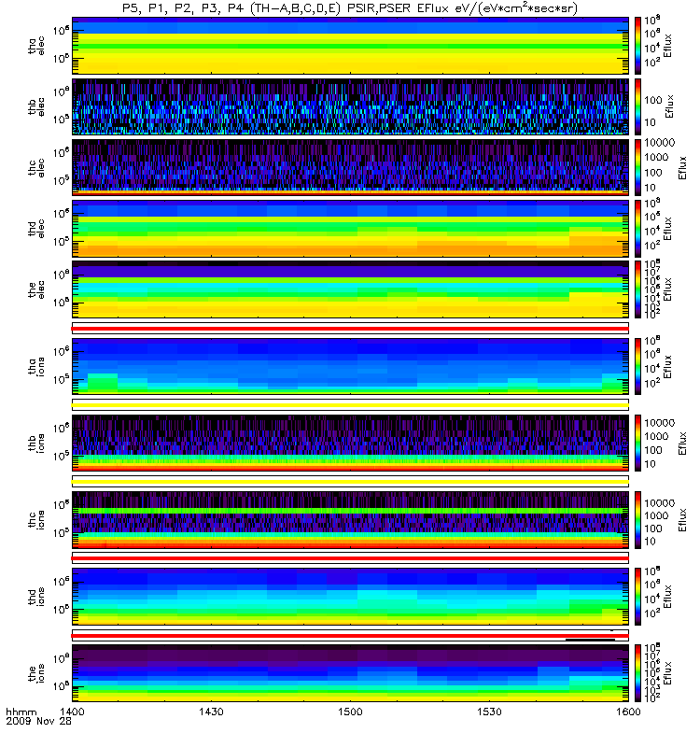700x747 pixels.
Task: Click the tha elec spectrogram panel
Action: tap(350, 46)
